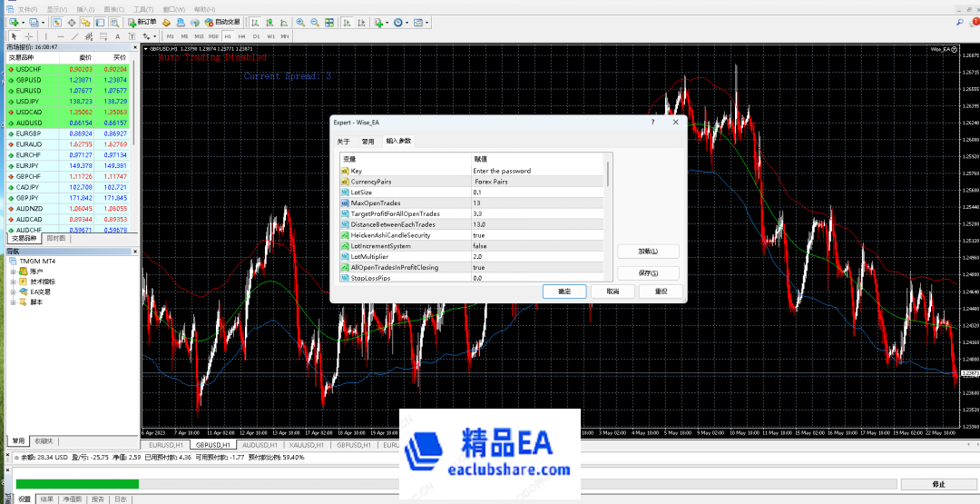This screenshot has height=504, width=980.
Task: Click the tile windows layout icon
Action: coord(328,22)
